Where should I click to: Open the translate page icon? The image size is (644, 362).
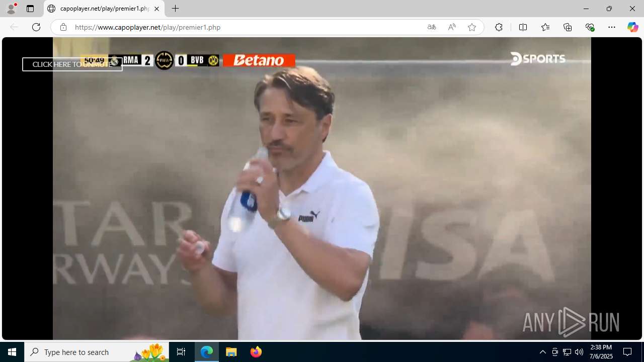[432, 27]
